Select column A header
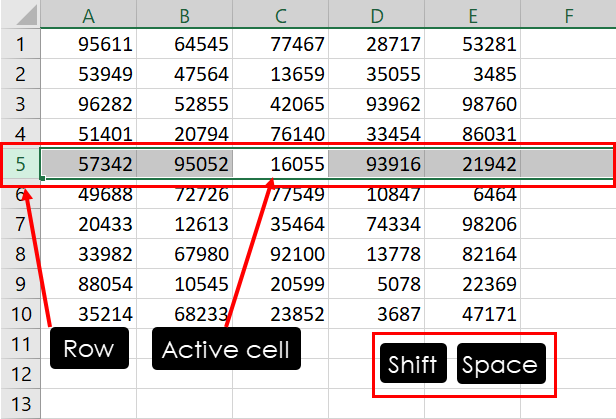Screen dimensions: 616x419 tap(88, 14)
